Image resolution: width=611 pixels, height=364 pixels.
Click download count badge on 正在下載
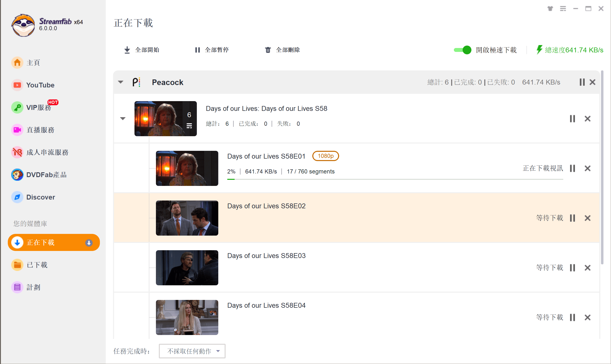coord(89,243)
